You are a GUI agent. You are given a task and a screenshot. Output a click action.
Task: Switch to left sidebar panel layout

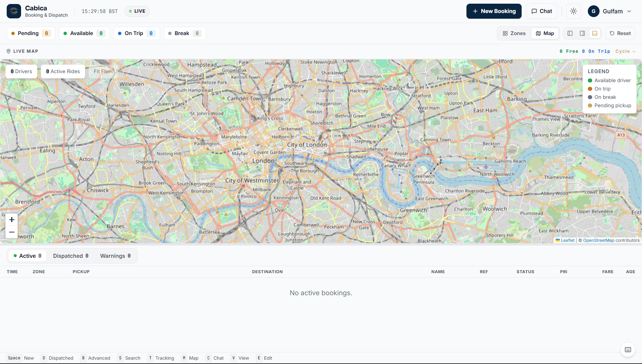570,33
